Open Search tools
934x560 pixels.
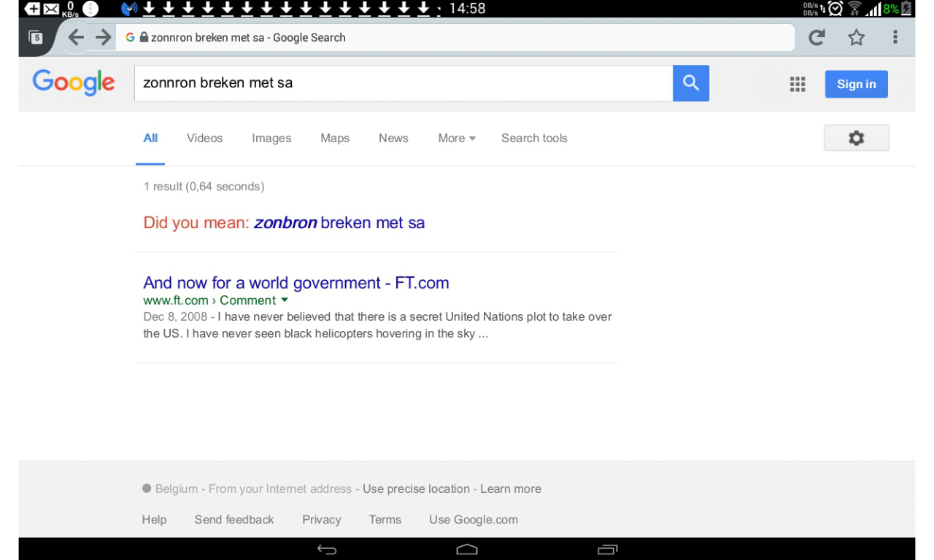(534, 139)
